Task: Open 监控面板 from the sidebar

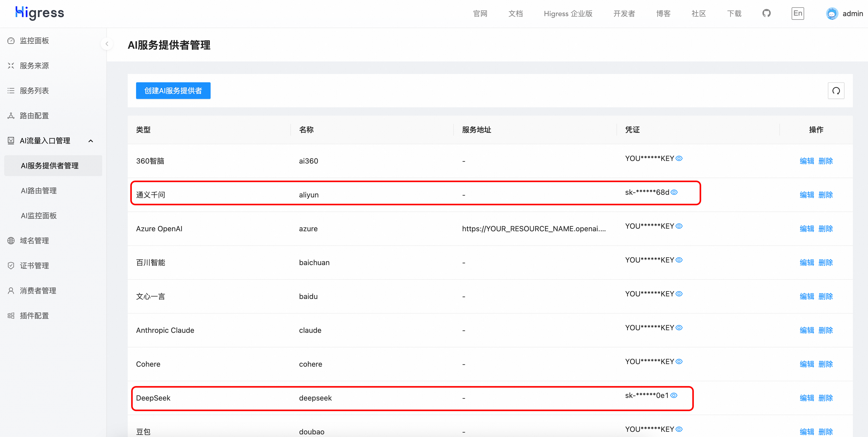Action: coord(34,41)
